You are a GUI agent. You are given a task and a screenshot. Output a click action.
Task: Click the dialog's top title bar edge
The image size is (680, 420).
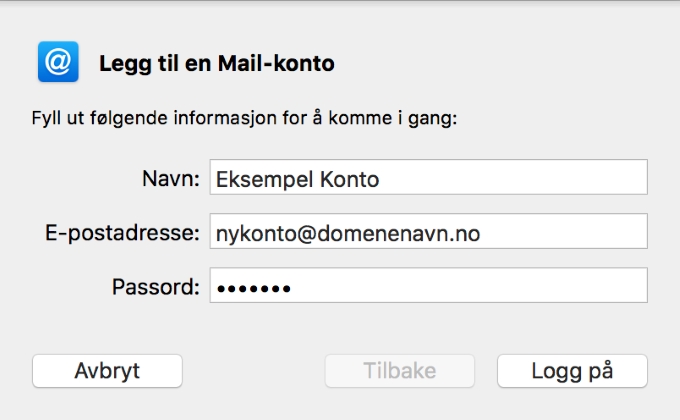[x=340, y=2]
